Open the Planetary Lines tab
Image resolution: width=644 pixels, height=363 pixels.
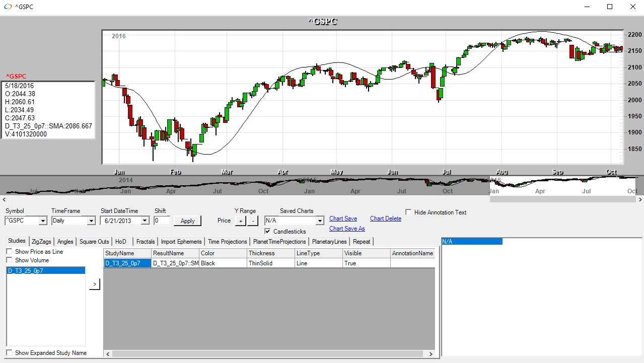coord(329,242)
